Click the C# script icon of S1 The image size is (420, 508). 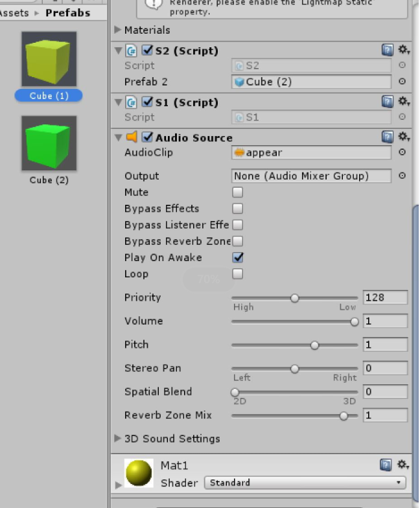tap(131, 102)
